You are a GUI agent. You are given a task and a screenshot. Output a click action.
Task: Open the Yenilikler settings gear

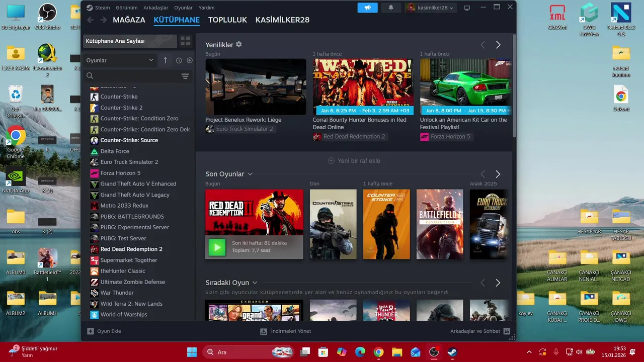click(x=239, y=44)
